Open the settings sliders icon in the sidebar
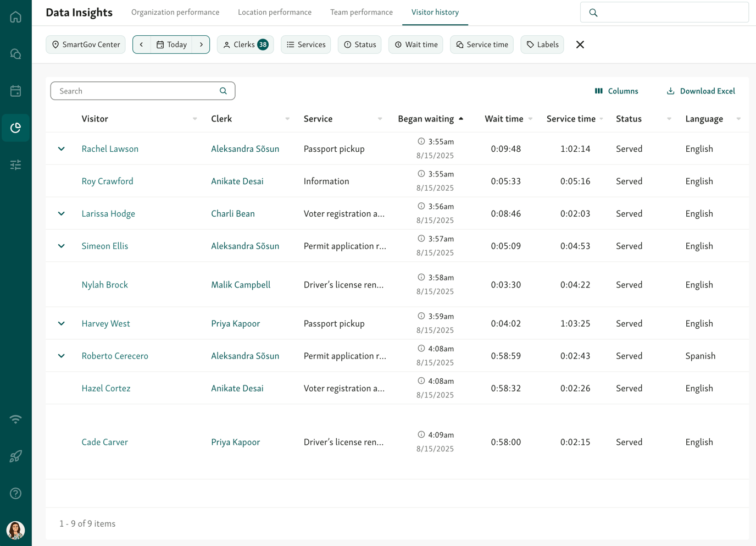 (x=15, y=164)
